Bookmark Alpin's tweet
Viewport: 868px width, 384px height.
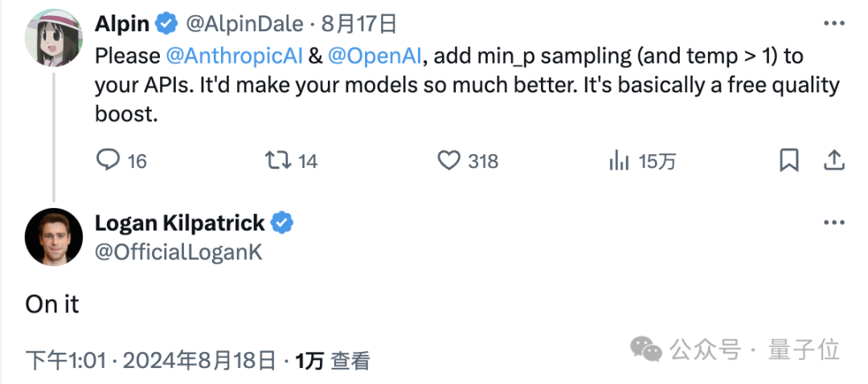click(789, 161)
